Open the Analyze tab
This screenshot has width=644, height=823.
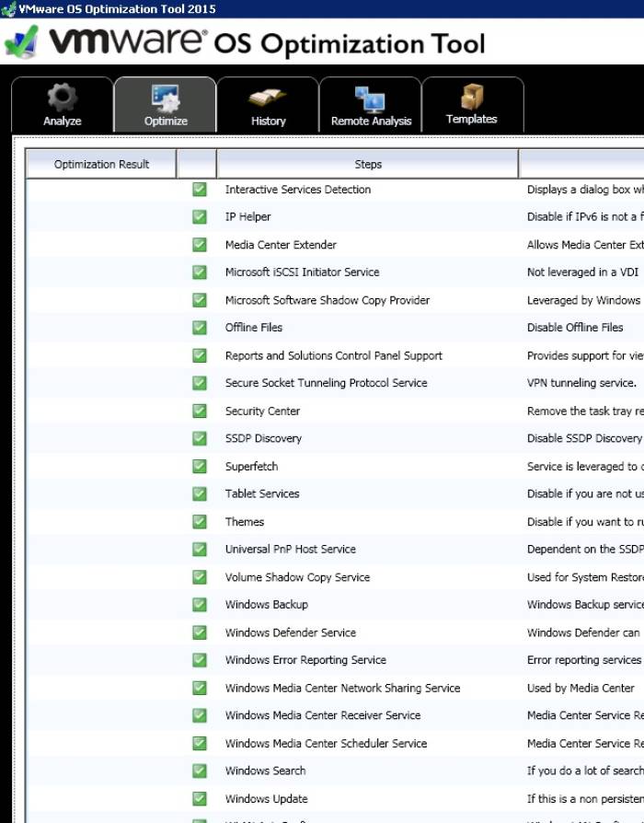point(62,104)
